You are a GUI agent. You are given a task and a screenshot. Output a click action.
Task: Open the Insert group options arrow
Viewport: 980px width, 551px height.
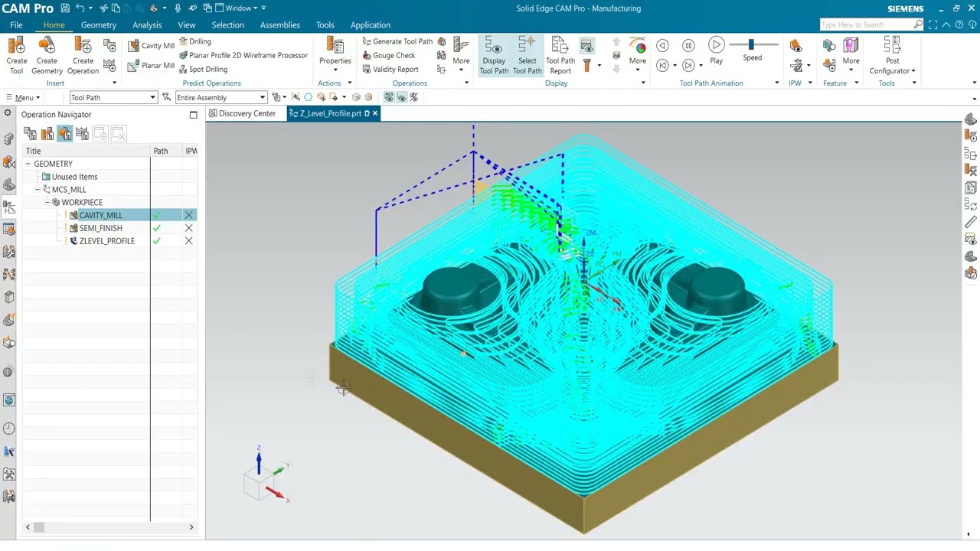point(114,83)
